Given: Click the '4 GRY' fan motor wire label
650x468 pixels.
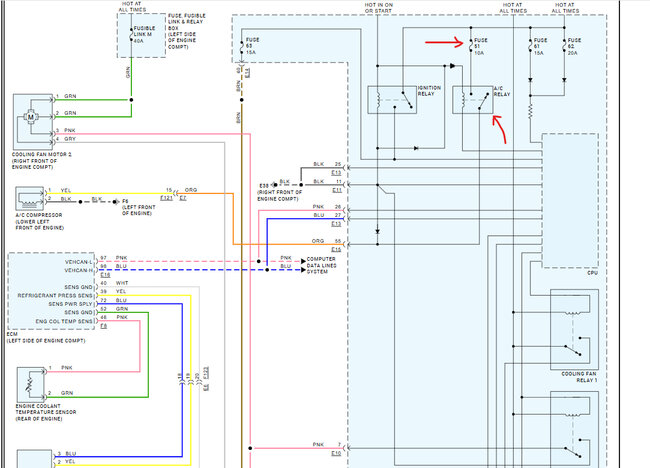Looking at the screenshot, I should click(x=66, y=139).
